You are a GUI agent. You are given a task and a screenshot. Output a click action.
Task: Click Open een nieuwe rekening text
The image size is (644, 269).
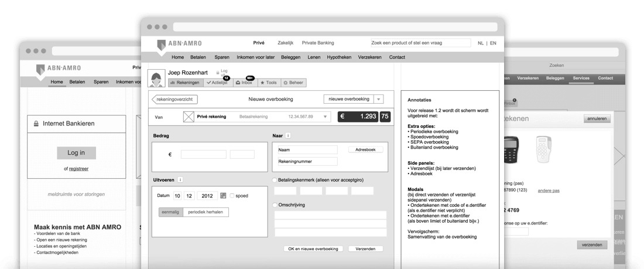(61, 240)
